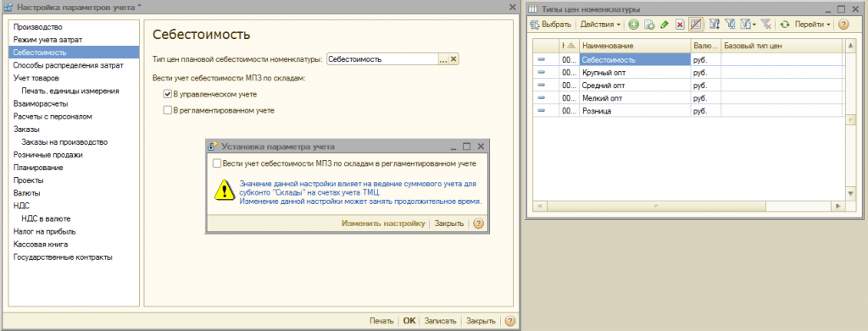The height and width of the screenshot is (331, 868).
Task: Open the 'Действия' dropdown menu
Action: [600, 25]
